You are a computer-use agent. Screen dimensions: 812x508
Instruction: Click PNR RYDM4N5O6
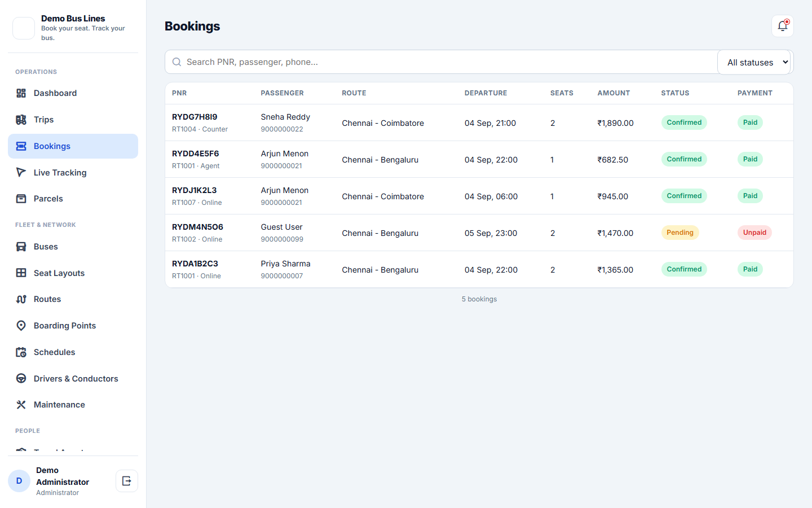197,227
